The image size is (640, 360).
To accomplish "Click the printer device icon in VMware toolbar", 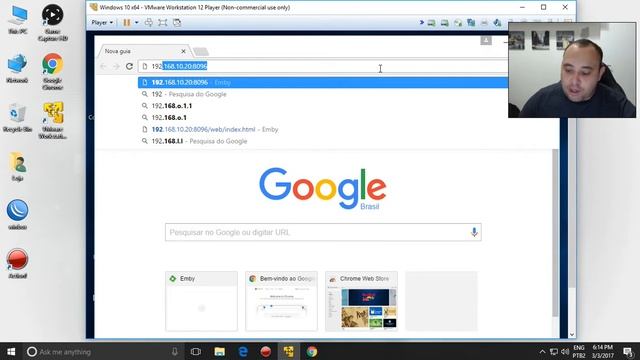I will click(484, 23).
